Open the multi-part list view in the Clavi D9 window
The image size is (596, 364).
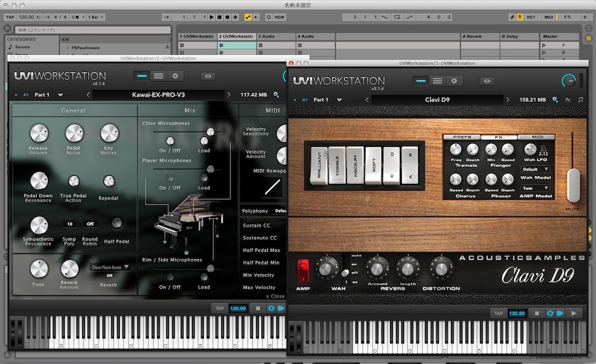pyautogui.click(x=438, y=81)
